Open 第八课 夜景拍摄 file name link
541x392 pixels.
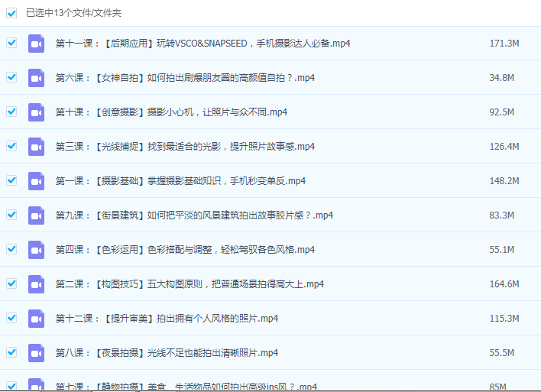coord(167,353)
